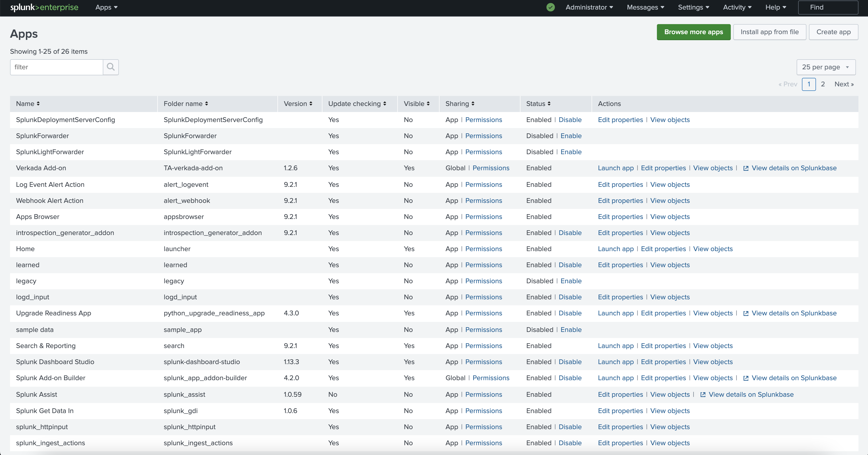Viewport: 868px width, 455px height.
Task: Click the filter search magnifier icon
Action: (111, 67)
